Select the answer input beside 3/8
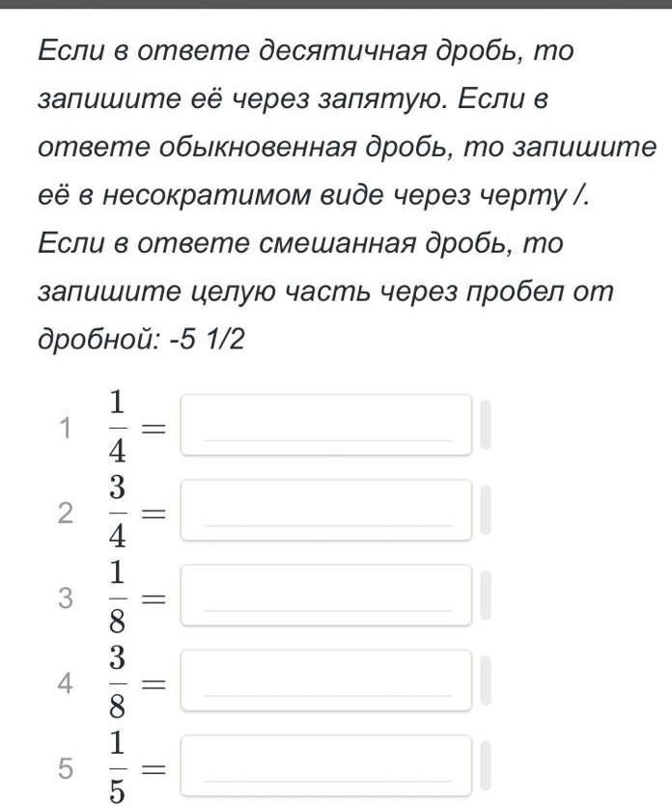 326,681
